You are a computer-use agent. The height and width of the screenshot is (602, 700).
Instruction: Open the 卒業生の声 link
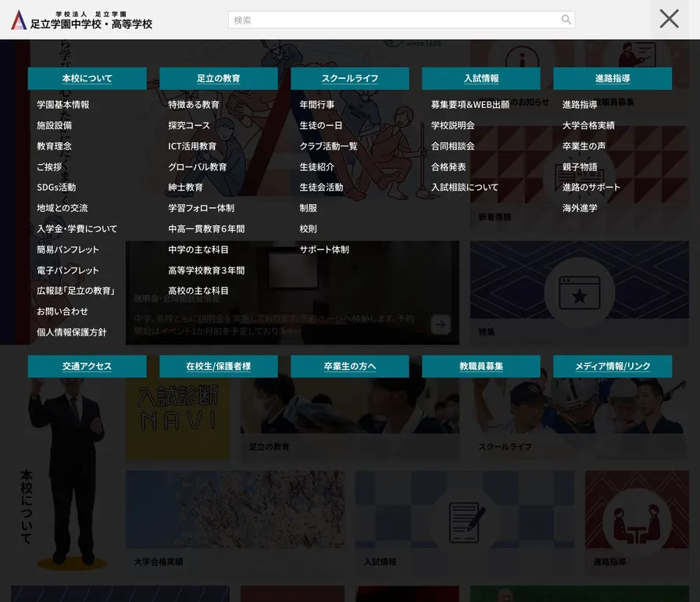(x=584, y=146)
